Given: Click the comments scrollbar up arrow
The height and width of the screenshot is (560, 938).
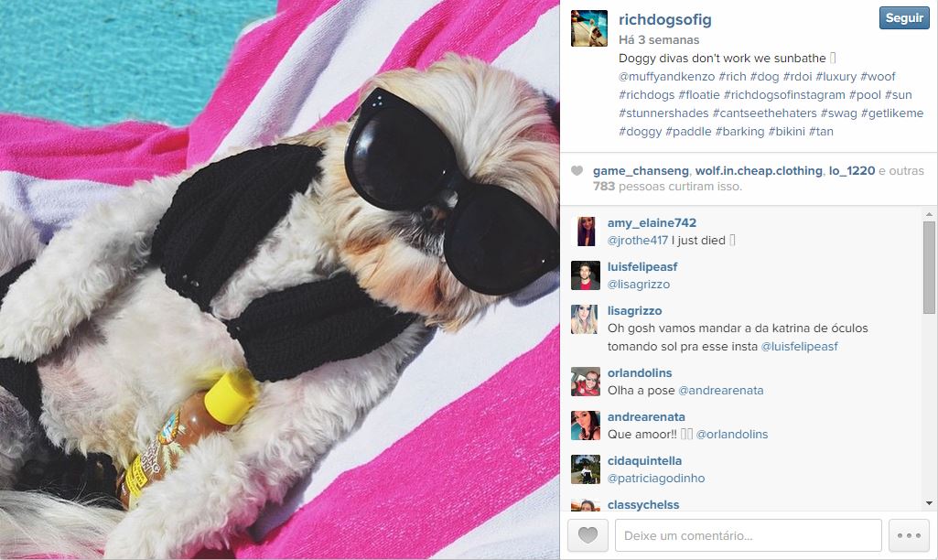Looking at the screenshot, I should pyautogui.click(x=929, y=214).
